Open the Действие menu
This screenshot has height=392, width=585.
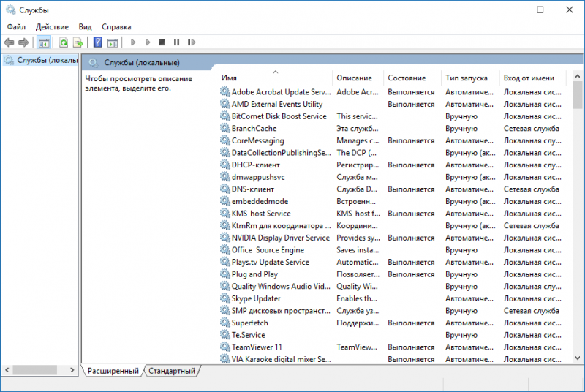[x=52, y=27]
